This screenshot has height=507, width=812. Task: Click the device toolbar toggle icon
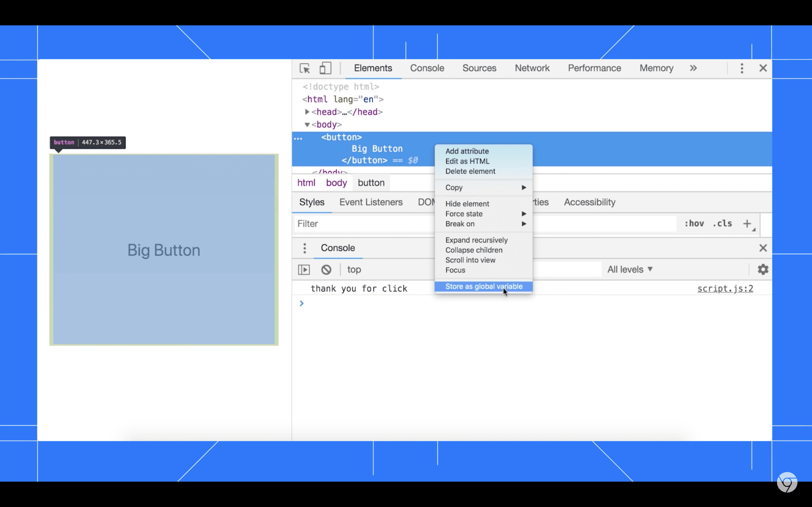coord(325,68)
